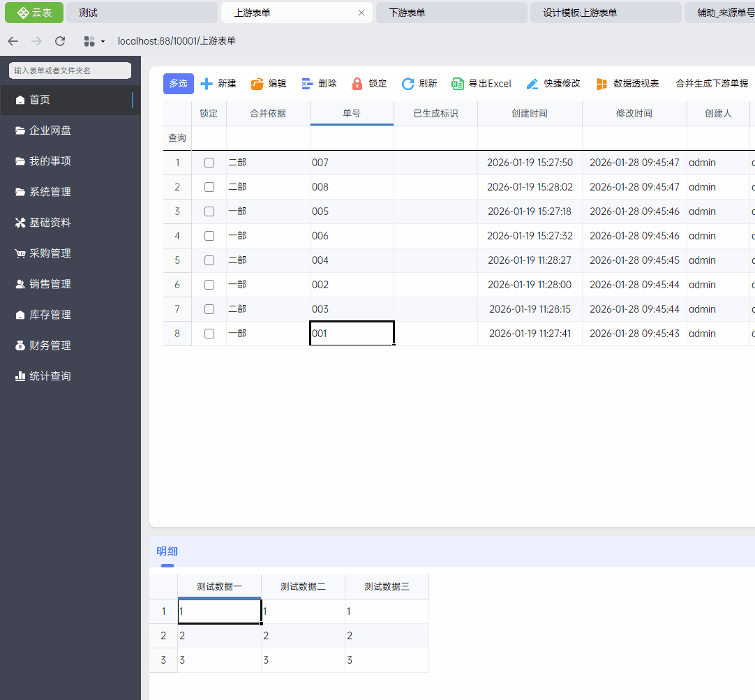Click the 测试数据三 value in detail row 3
The image size is (755, 700).
[387, 660]
